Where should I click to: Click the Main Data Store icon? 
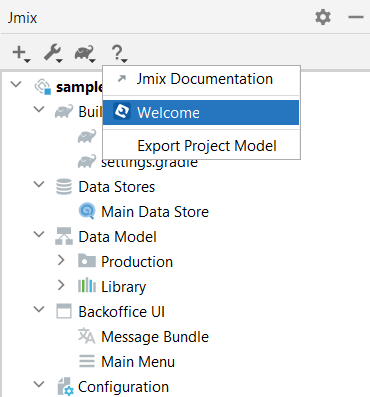tap(87, 211)
